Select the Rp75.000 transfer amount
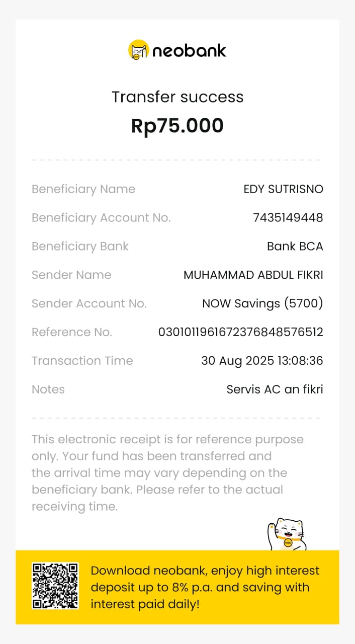355x644 pixels. [178, 126]
